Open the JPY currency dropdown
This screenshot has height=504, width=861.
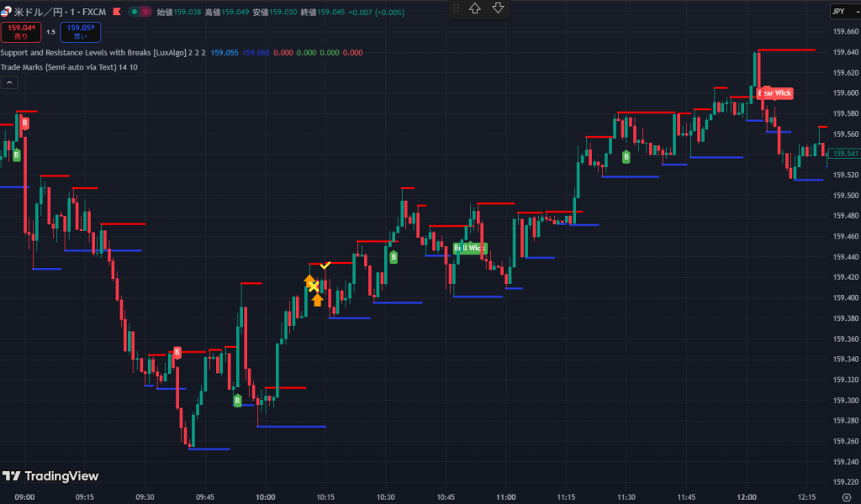[x=843, y=11]
